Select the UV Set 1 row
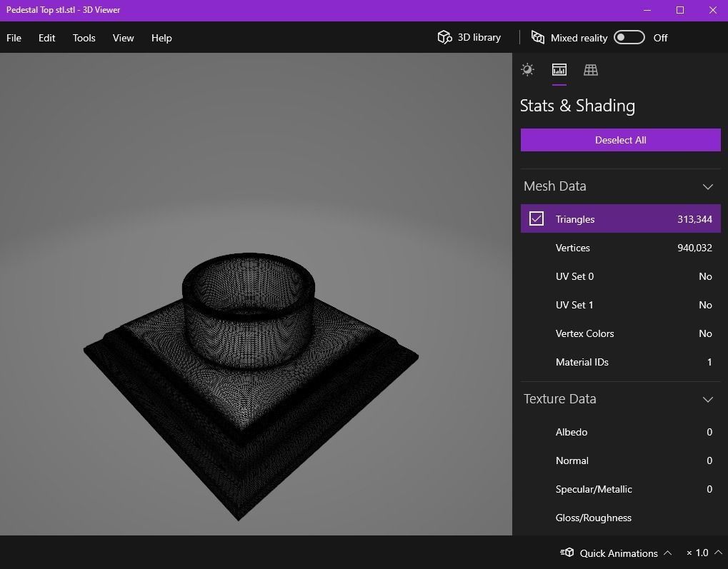Image resolution: width=728 pixels, height=569 pixels. 620,305
